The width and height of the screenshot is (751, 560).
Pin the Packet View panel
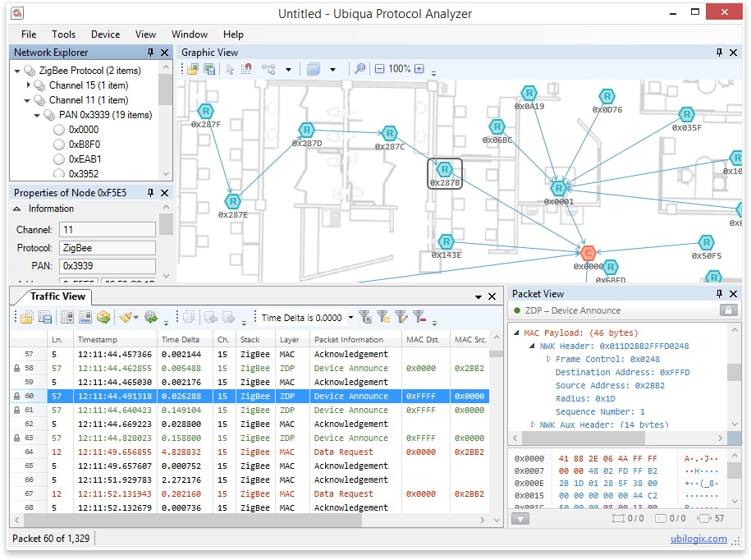click(x=719, y=294)
